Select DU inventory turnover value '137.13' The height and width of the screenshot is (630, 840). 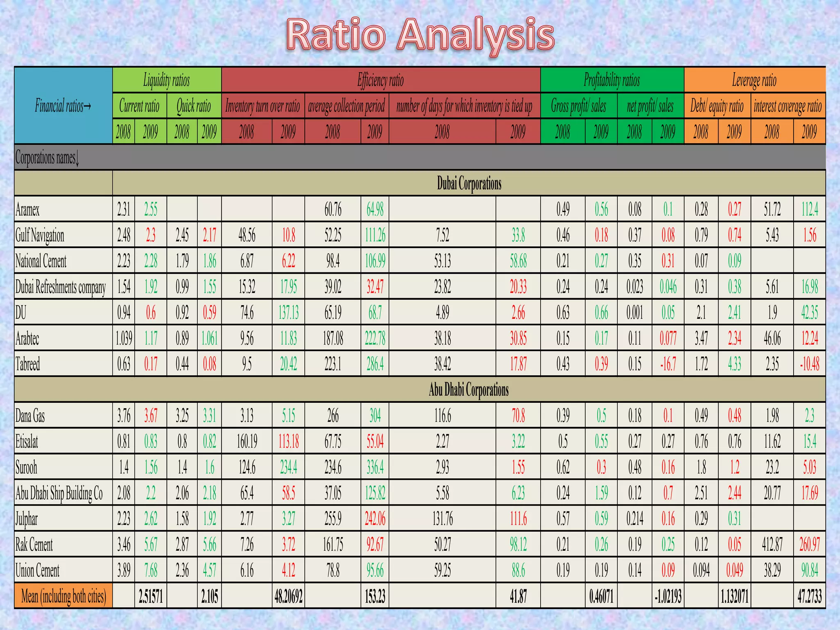click(288, 313)
